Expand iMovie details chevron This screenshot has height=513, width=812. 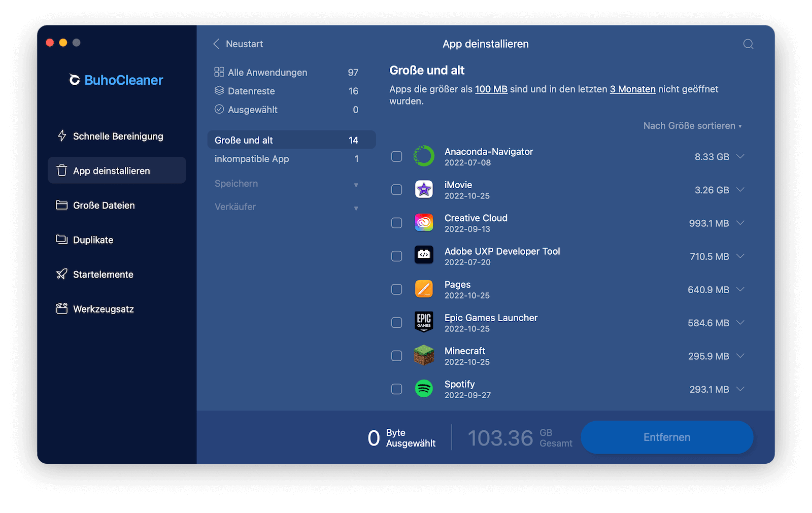coord(740,190)
